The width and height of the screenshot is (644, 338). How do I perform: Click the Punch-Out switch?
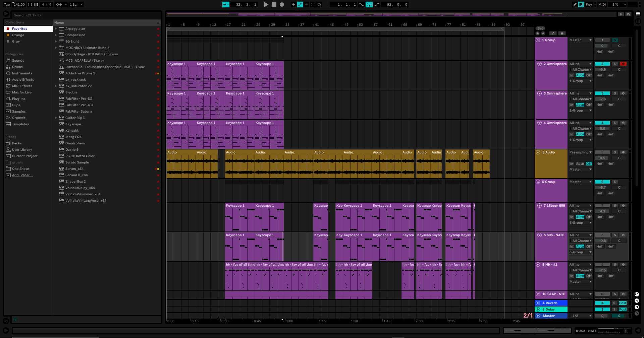pyautogui.click(x=377, y=5)
